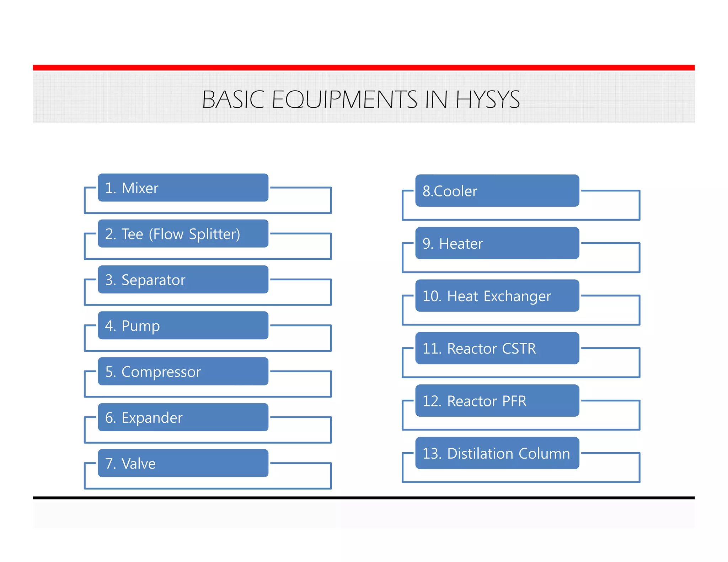Click the black line at slide bottom
The width and height of the screenshot is (728, 562).
(x=363, y=498)
